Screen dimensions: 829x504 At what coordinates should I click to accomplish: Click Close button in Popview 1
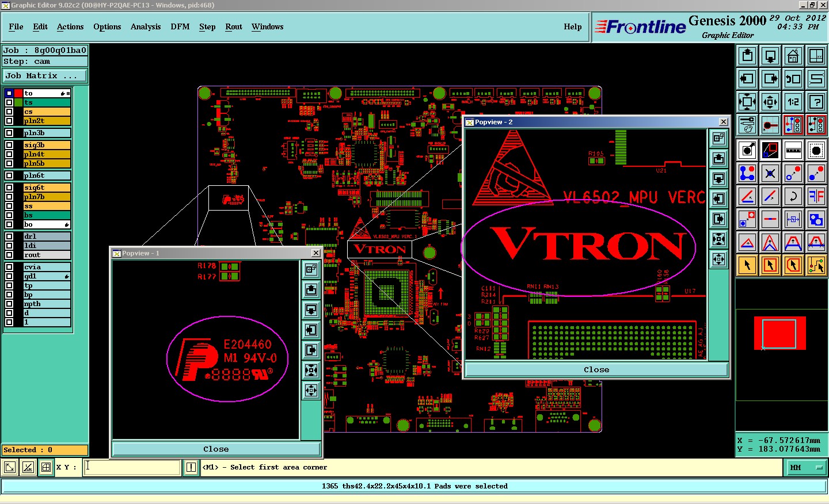point(216,449)
